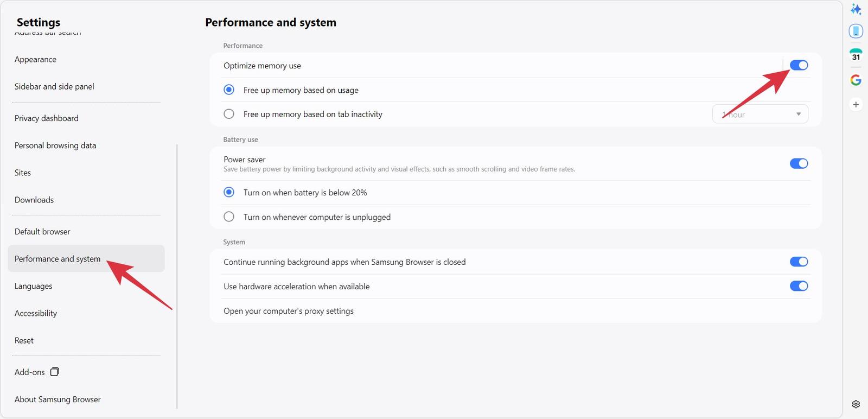
Task: Open Privacy dashboard section
Action: (x=47, y=118)
